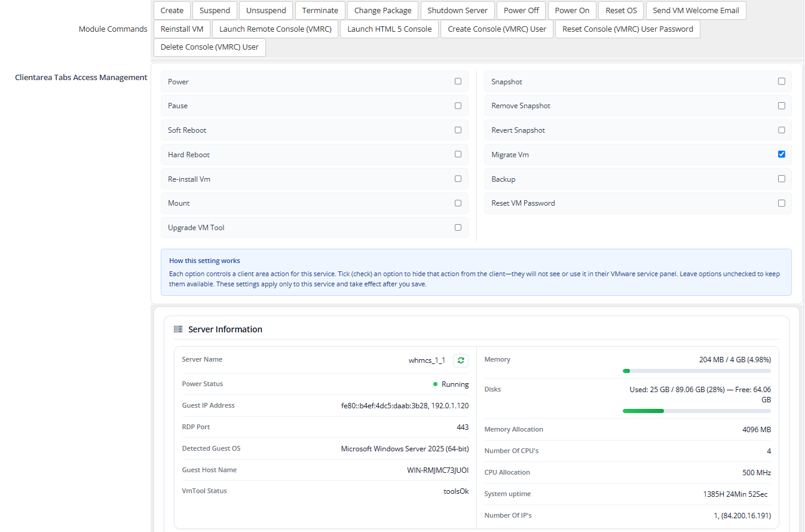This screenshot has width=805, height=532.
Task: Click the RDP Port value 443
Action: pyautogui.click(x=463, y=427)
